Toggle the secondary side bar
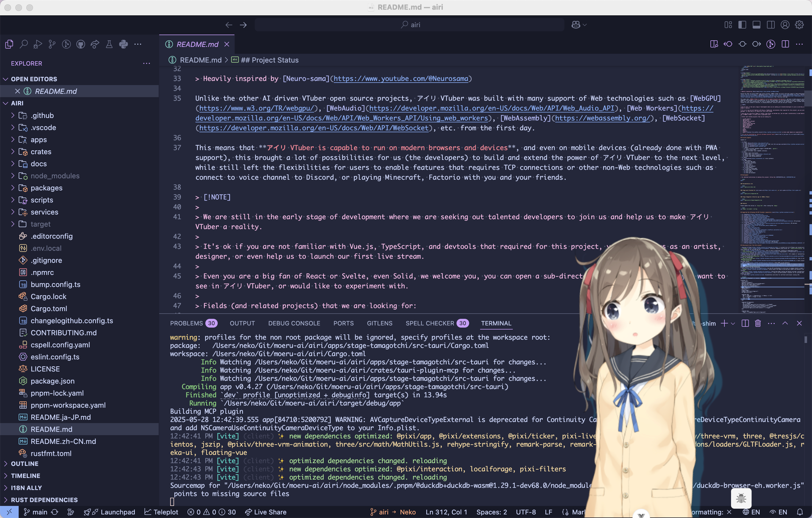This screenshot has width=812, height=518. (771, 25)
